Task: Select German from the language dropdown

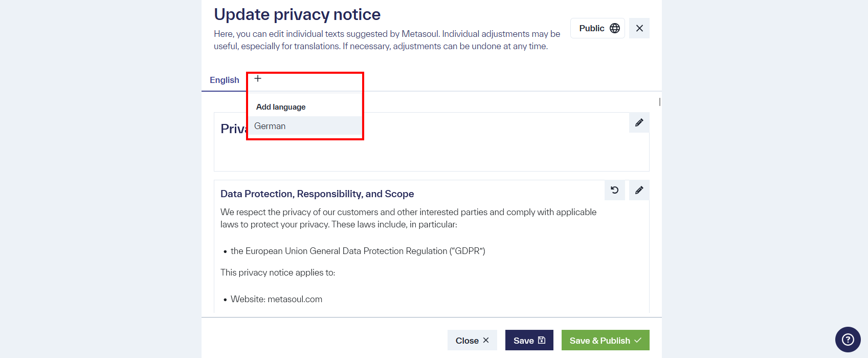Action: tap(270, 125)
